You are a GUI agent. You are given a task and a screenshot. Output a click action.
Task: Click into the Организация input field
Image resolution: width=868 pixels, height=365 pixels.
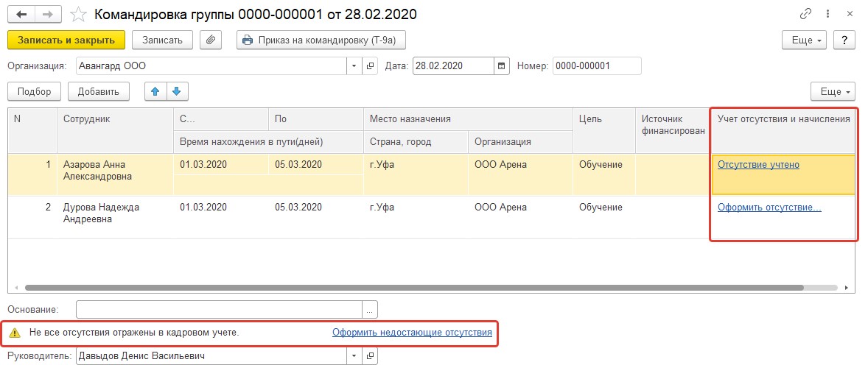[x=212, y=65]
